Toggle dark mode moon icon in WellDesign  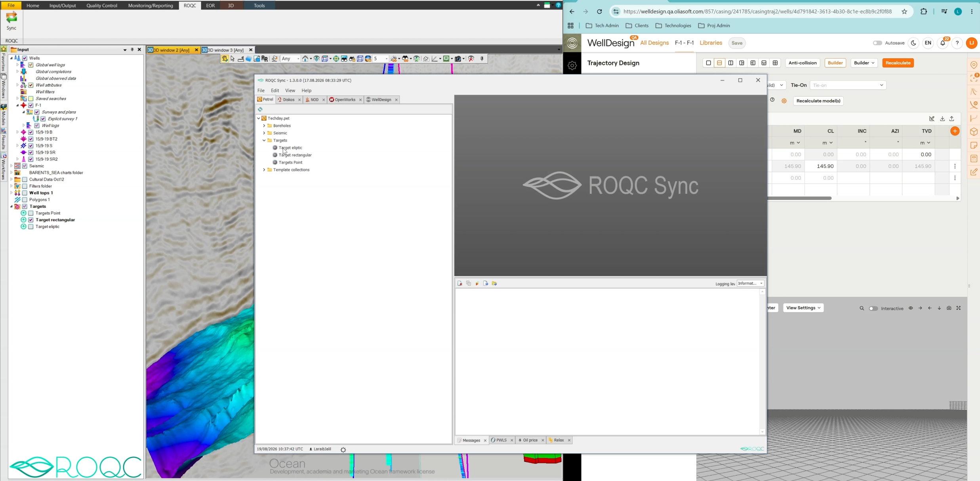pos(913,43)
